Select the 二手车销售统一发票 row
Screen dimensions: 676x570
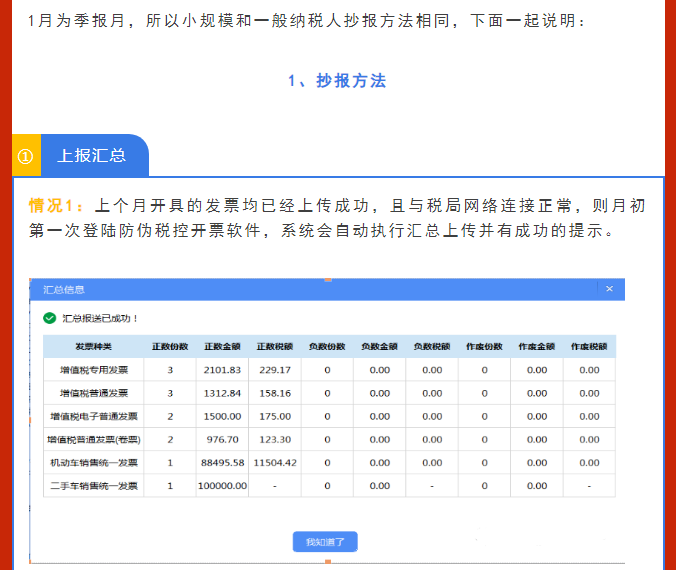tap(93, 486)
